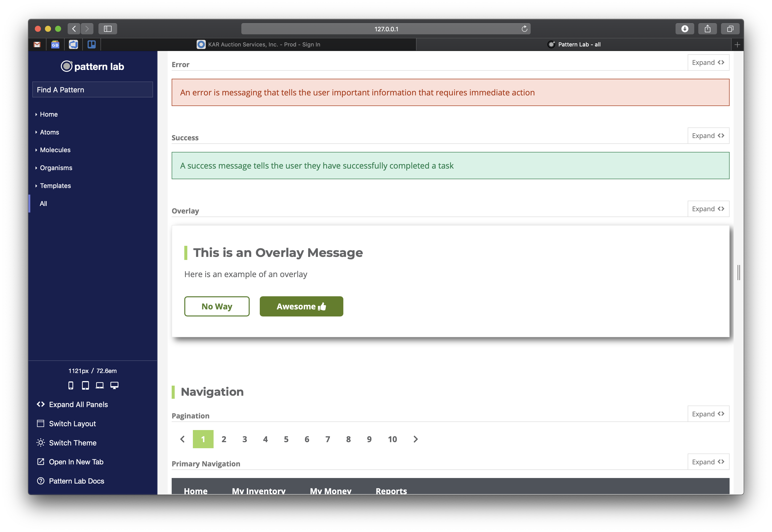Expand the Primary Navigation code panel
This screenshot has width=772, height=532.
tap(708, 462)
